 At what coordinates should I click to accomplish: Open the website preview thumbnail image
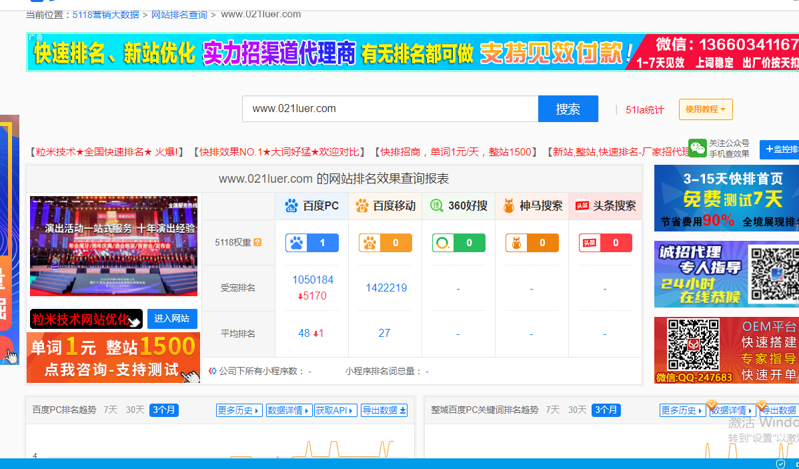pos(114,246)
